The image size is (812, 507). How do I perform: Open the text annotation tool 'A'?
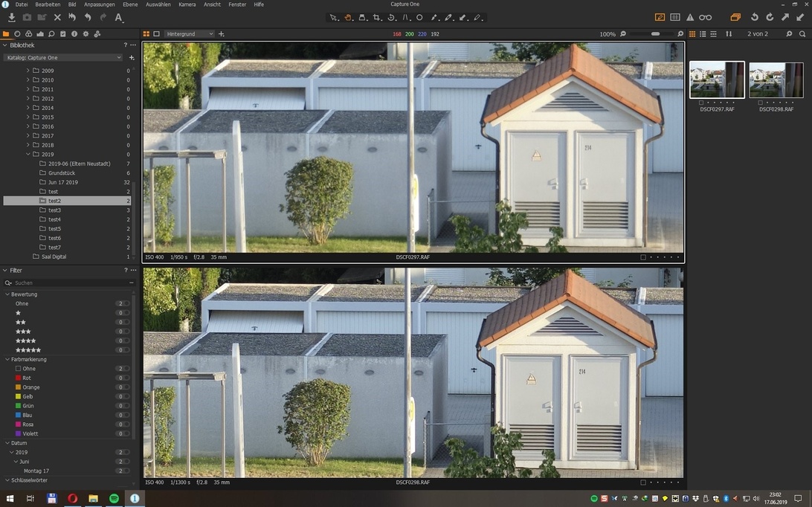click(x=118, y=17)
